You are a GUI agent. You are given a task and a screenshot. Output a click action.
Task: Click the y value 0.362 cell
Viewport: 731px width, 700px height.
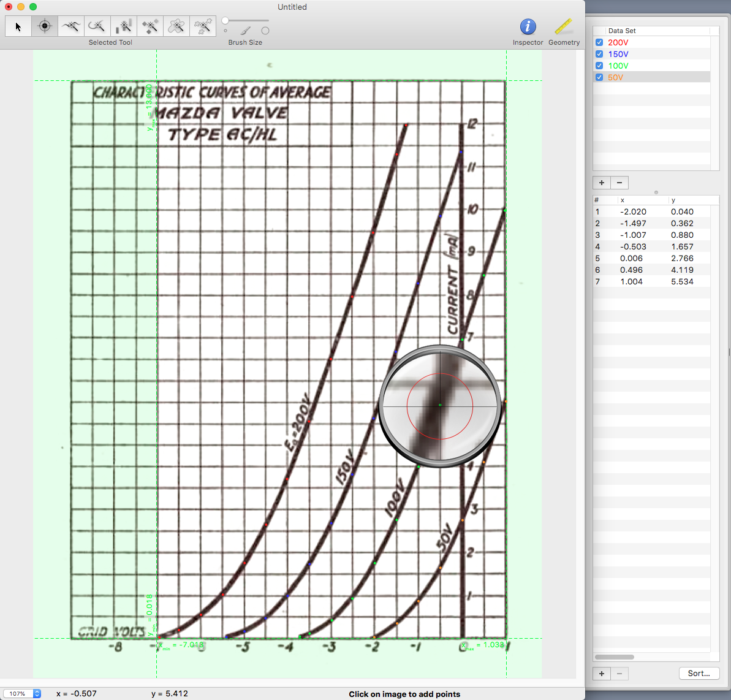682,223
